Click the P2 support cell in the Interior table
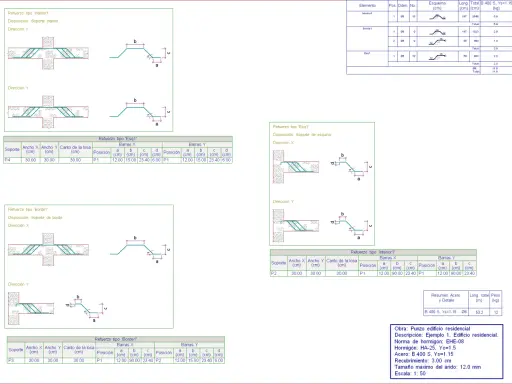The image size is (512, 384). click(x=279, y=273)
